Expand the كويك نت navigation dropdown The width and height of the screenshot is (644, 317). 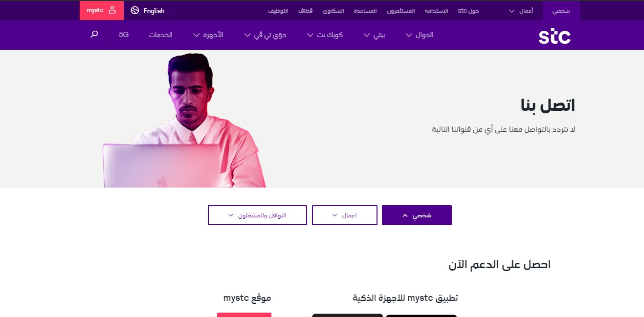pos(325,35)
